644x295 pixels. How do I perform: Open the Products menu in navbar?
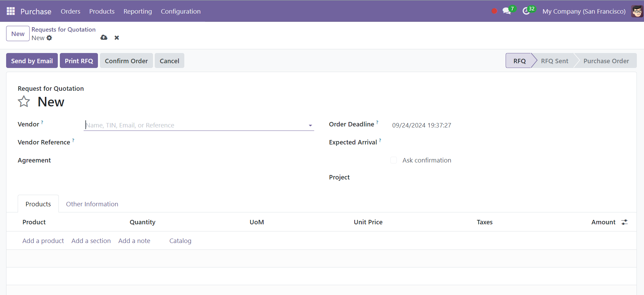click(x=102, y=11)
